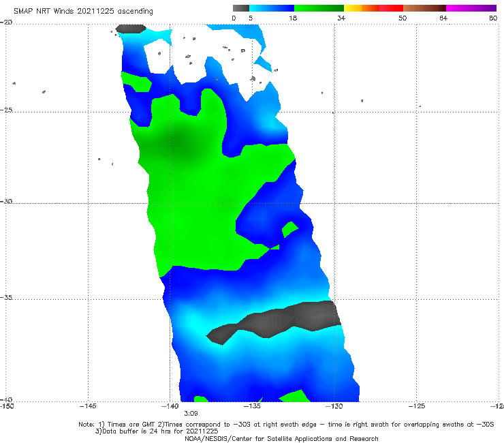Image resolution: width=504 pixels, height=443 pixels.
Task: Click the latitude label '-25'
Action: 6,110
